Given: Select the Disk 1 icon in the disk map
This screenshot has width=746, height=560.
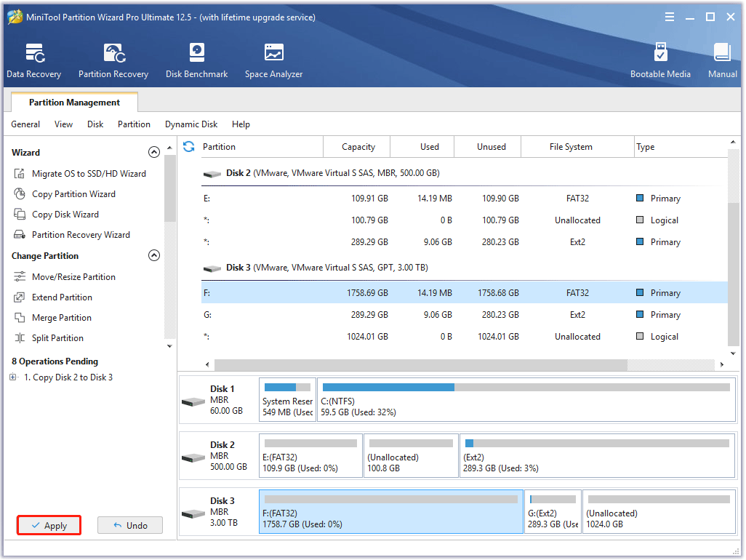Looking at the screenshot, I should click(193, 402).
